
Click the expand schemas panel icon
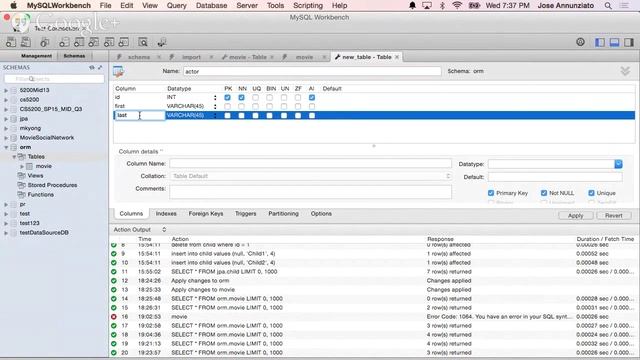click(x=100, y=67)
